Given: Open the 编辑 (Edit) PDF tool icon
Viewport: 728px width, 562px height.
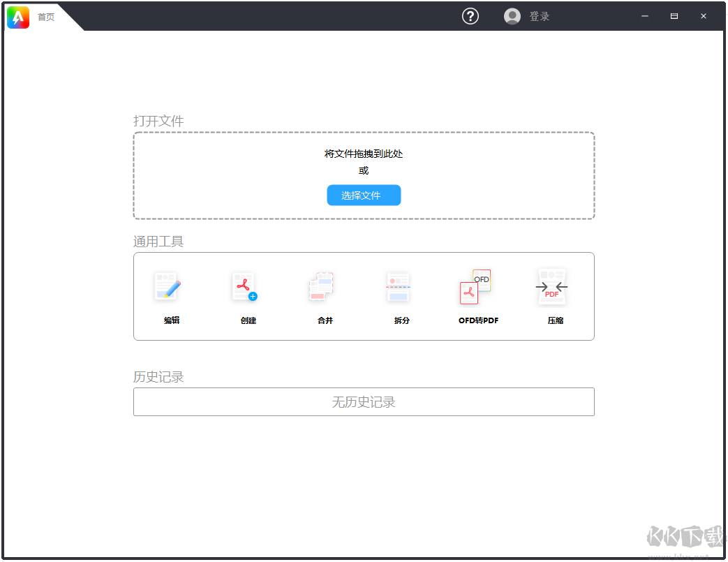Looking at the screenshot, I should click(168, 287).
